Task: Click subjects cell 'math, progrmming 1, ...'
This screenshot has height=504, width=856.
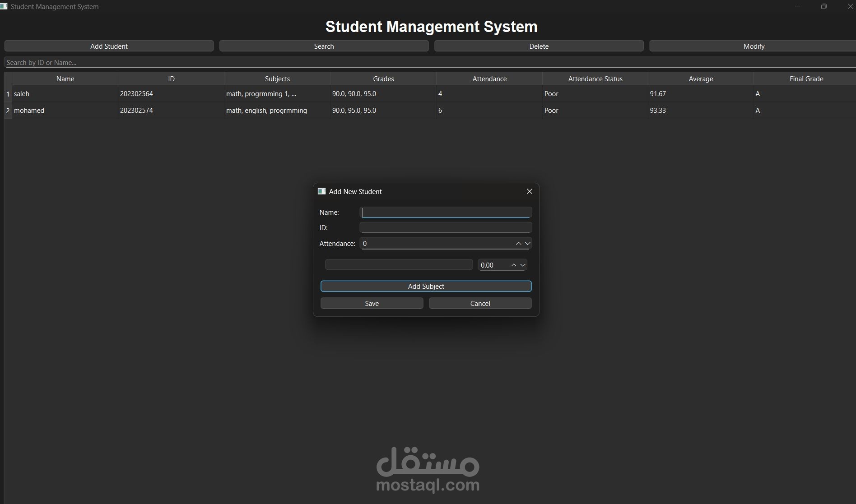Action: click(277, 94)
